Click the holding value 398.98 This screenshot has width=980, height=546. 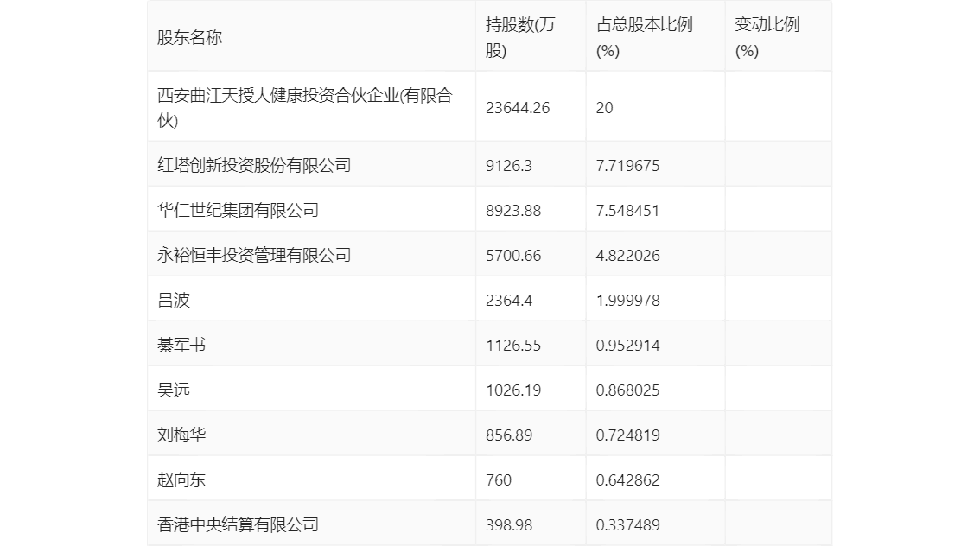[x=509, y=525]
